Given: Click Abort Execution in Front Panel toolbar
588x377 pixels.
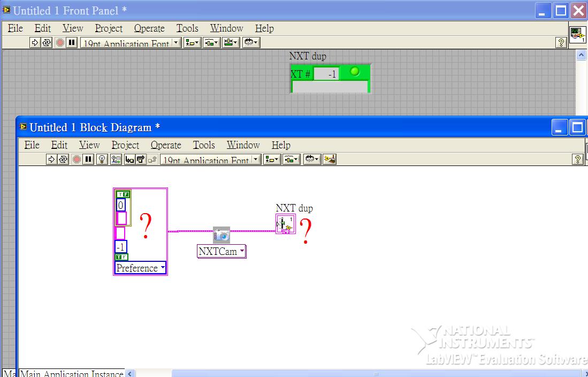Looking at the screenshot, I should coord(59,42).
